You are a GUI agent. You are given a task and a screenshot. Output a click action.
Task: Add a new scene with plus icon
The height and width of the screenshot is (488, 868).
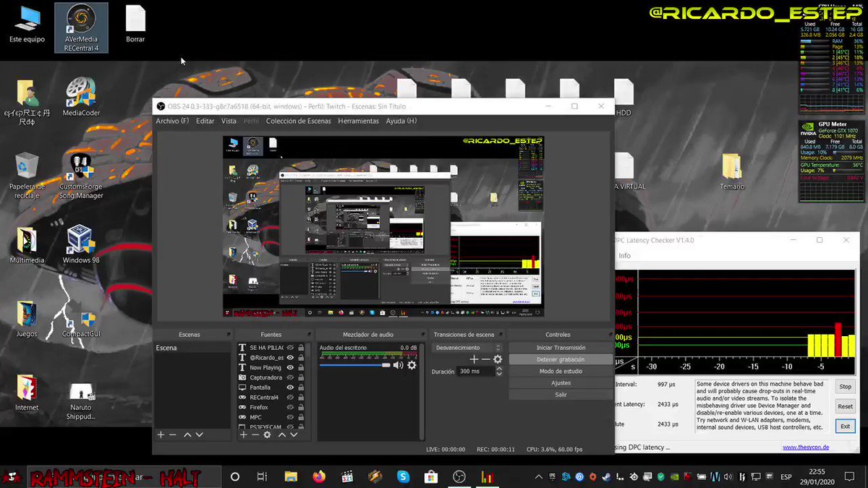pos(161,435)
